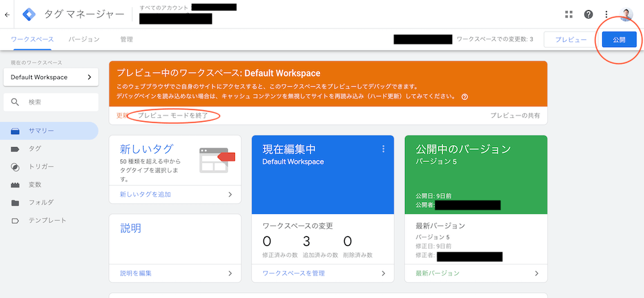
Task: Click the 追加済みの数 count of 3
Action: click(308, 241)
